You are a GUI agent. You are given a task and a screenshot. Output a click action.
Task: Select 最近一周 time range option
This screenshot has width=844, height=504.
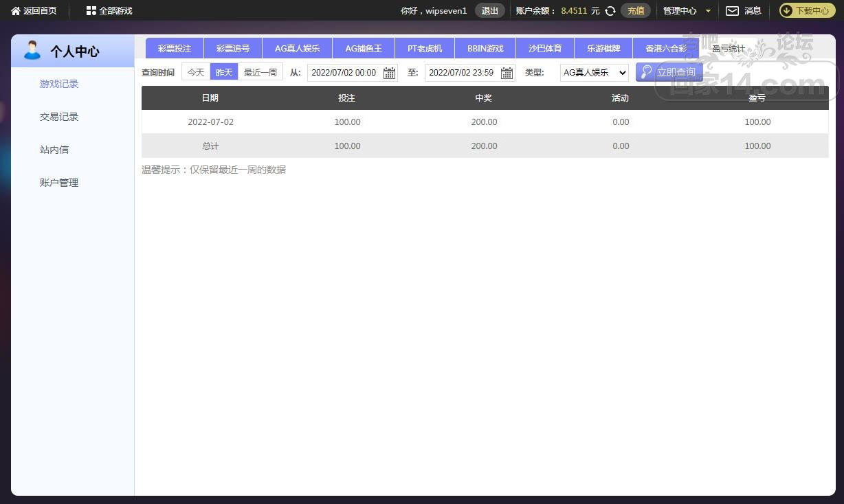[x=260, y=72]
